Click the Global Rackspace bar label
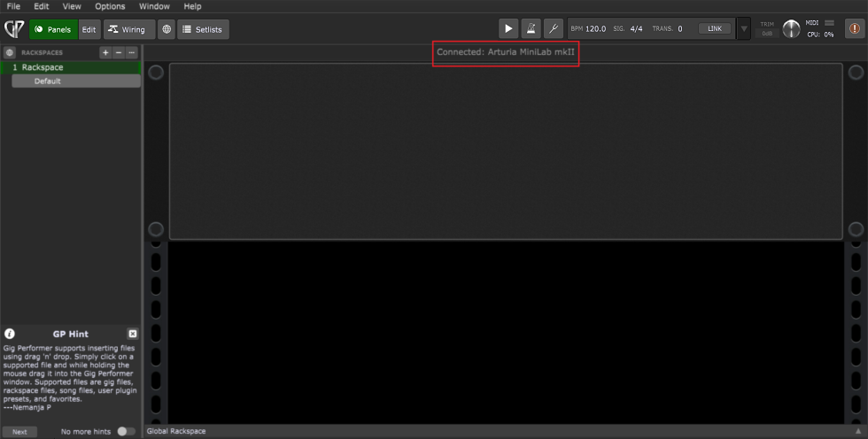 click(x=176, y=431)
